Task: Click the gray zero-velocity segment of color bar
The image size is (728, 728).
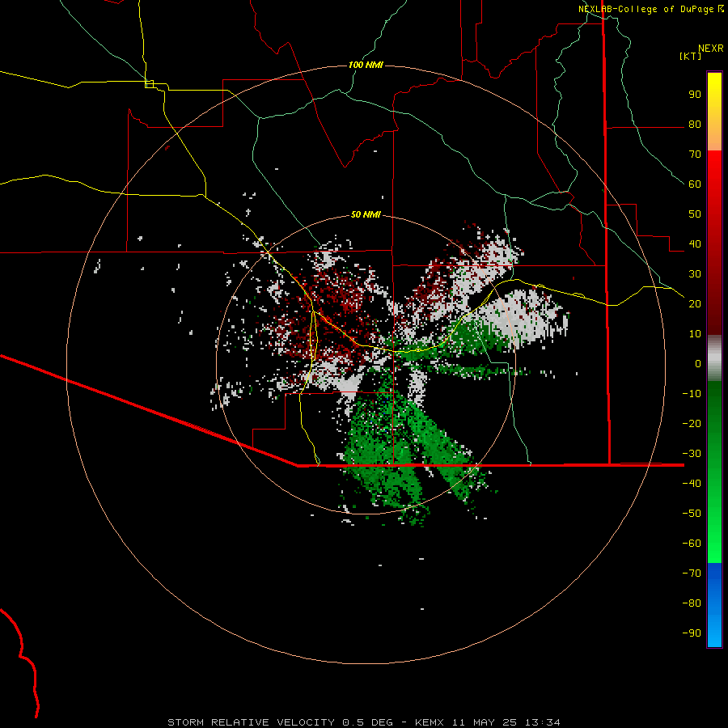Action: [714, 358]
